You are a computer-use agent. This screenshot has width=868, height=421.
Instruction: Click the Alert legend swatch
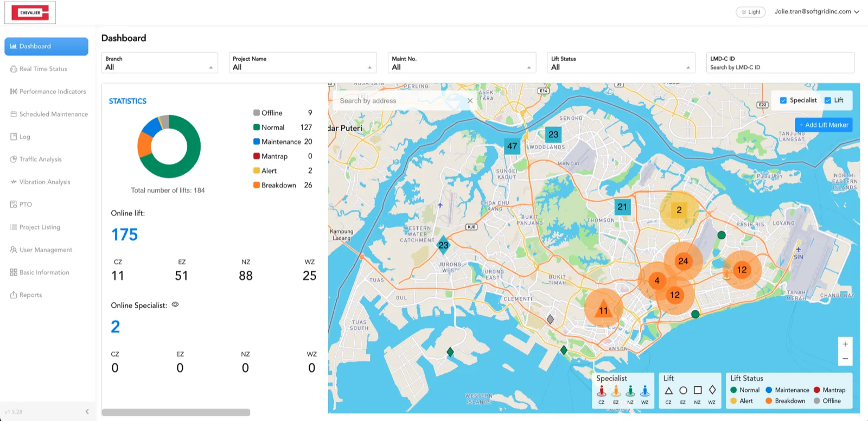[x=257, y=170]
